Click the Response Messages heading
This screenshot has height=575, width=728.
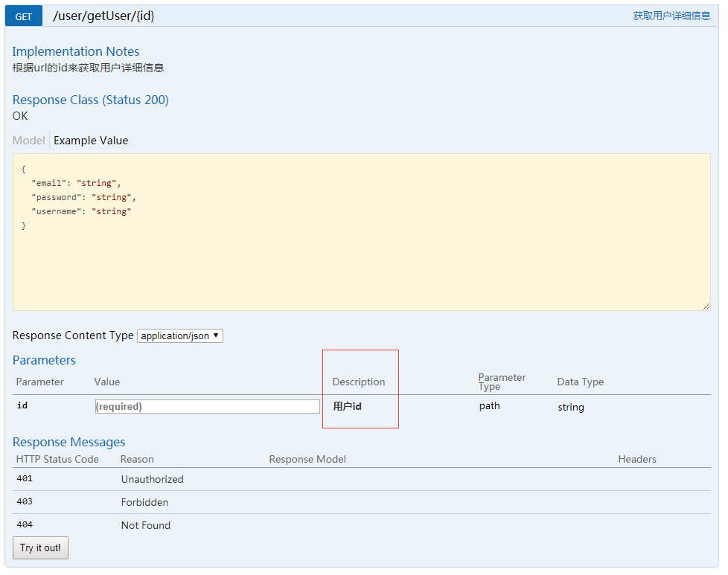[x=68, y=442]
